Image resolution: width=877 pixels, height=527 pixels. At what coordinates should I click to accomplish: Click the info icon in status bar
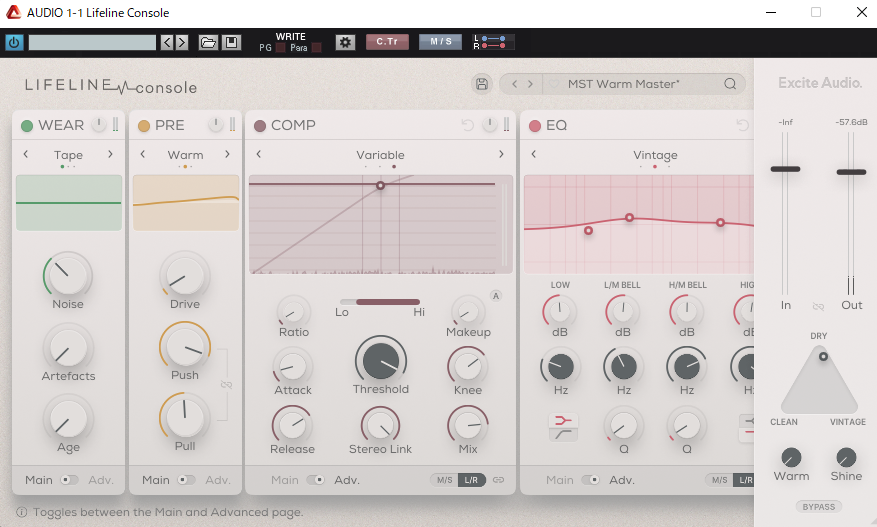point(21,512)
